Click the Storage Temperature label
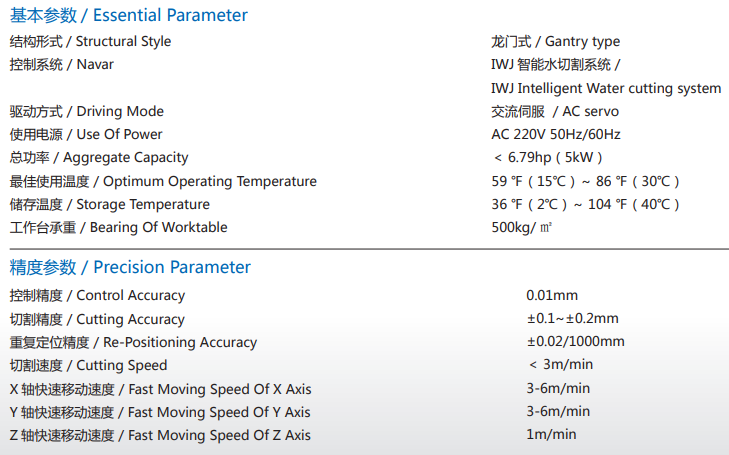729x455 pixels. (110, 204)
